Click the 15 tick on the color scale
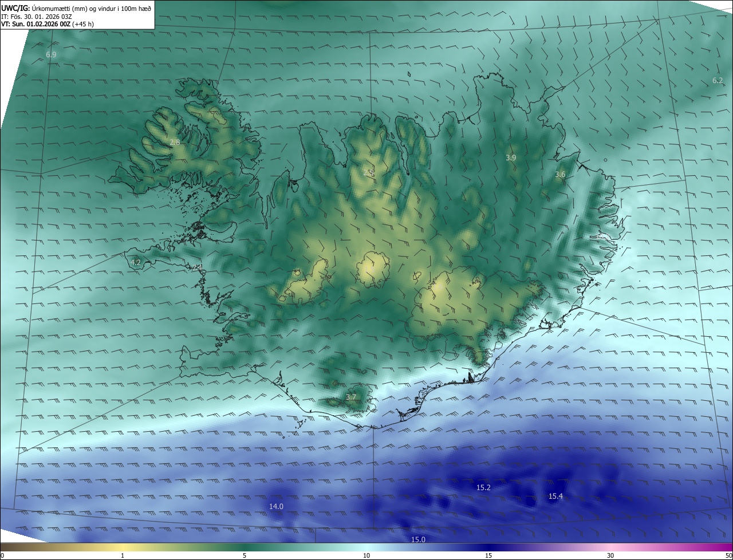Screen dimensions: 733x560 point(488,555)
